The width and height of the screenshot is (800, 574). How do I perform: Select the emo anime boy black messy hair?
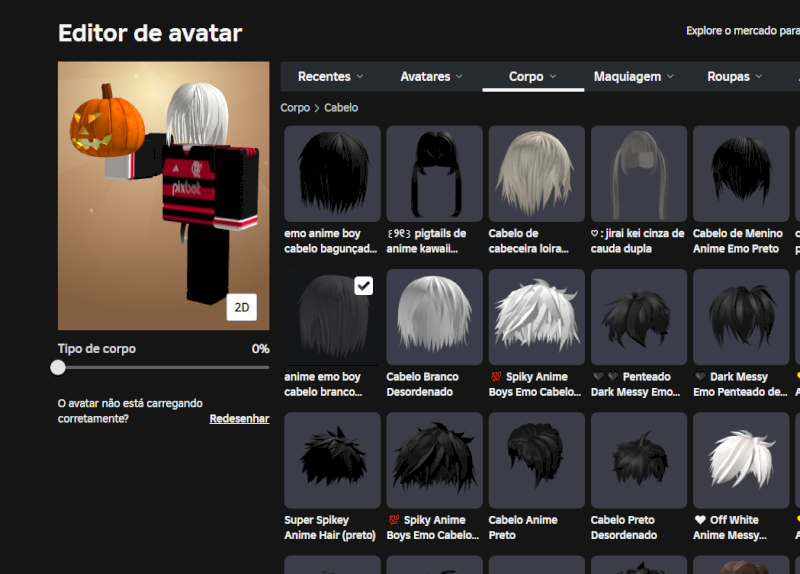[x=332, y=173]
